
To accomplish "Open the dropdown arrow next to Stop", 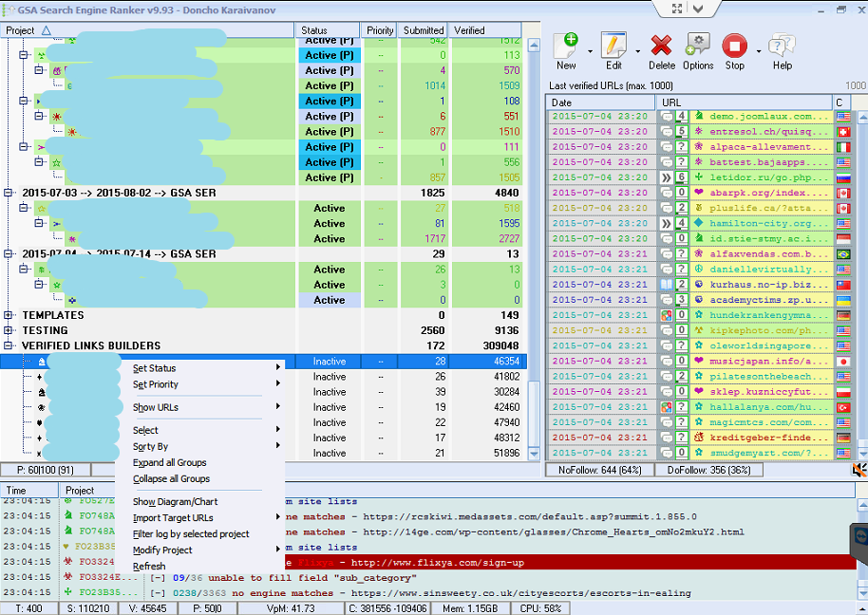I will (x=757, y=50).
